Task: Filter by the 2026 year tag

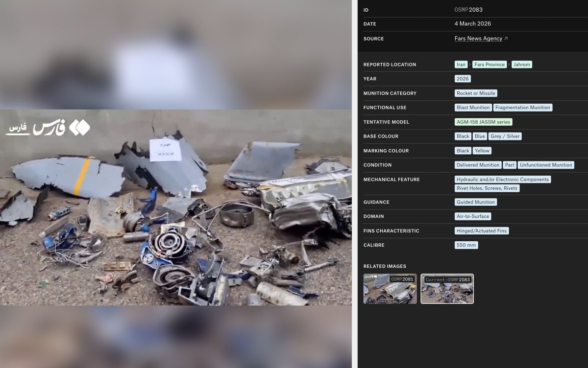Action: click(462, 78)
